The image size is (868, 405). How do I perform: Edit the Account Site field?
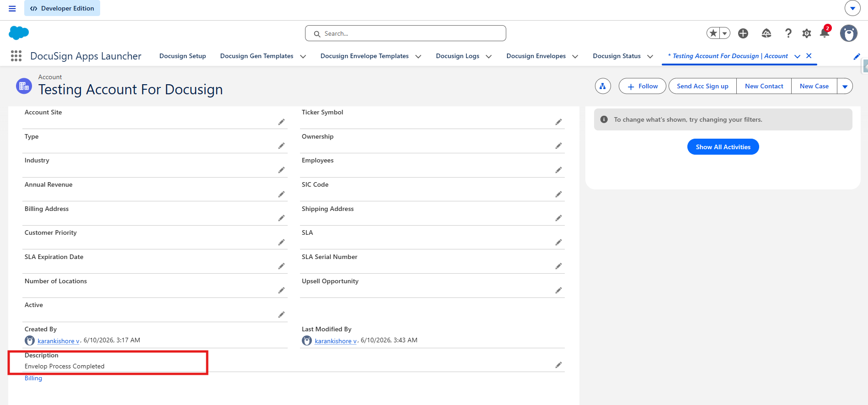(x=281, y=122)
